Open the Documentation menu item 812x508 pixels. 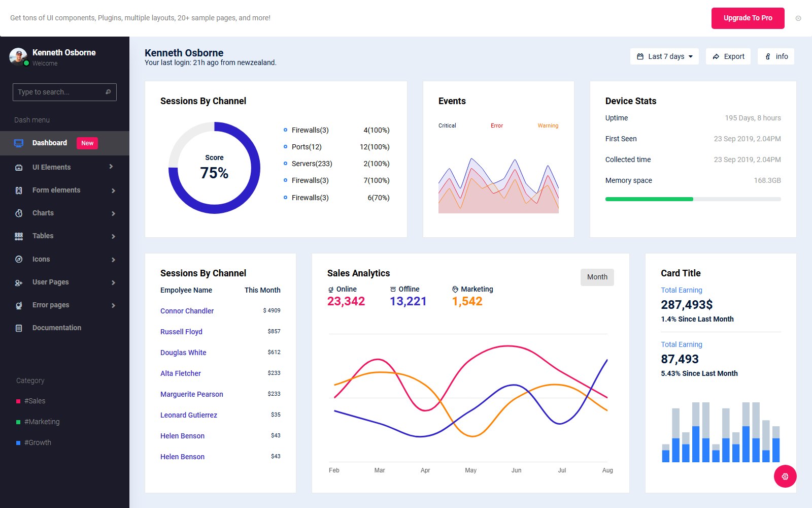(x=64, y=328)
